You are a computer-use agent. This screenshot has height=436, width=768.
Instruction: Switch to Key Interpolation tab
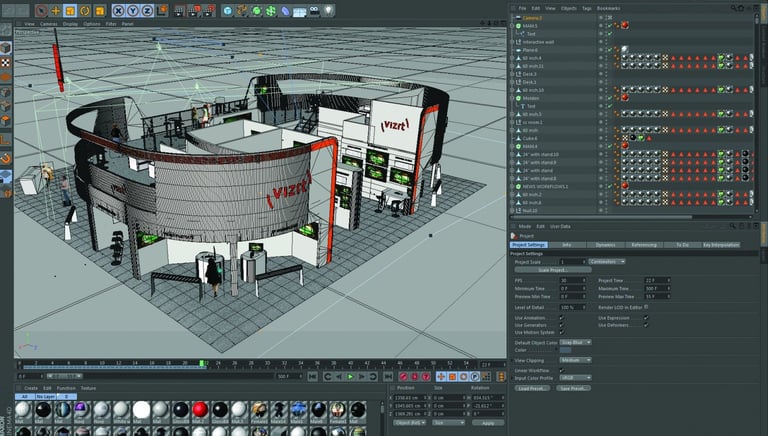pyautogui.click(x=720, y=244)
